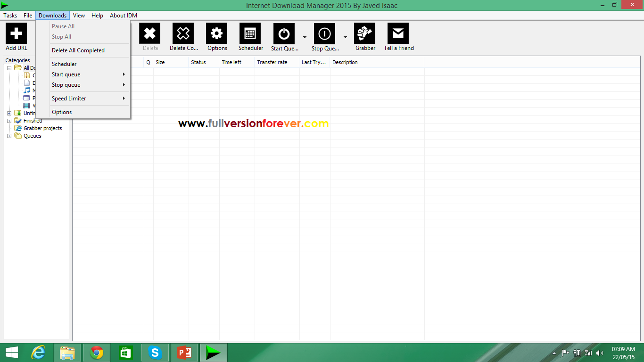Open the Start Queue dropdown arrow

(x=305, y=37)
